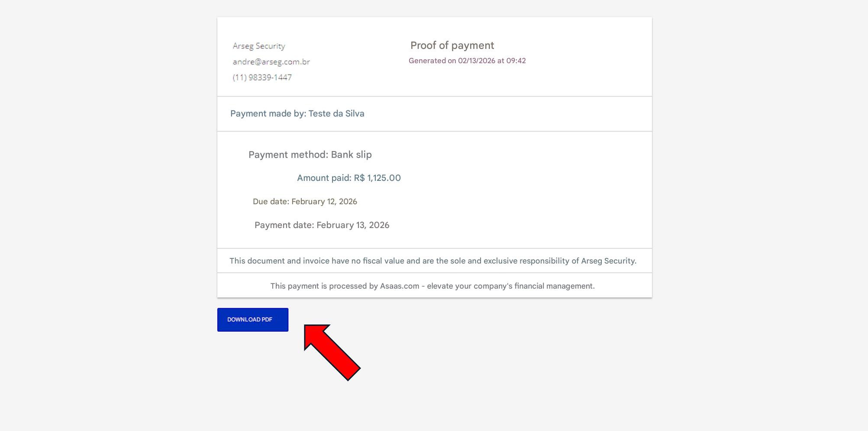Click the "Amount paid" label
Screen dimensions: 868x431
point(324,178)
